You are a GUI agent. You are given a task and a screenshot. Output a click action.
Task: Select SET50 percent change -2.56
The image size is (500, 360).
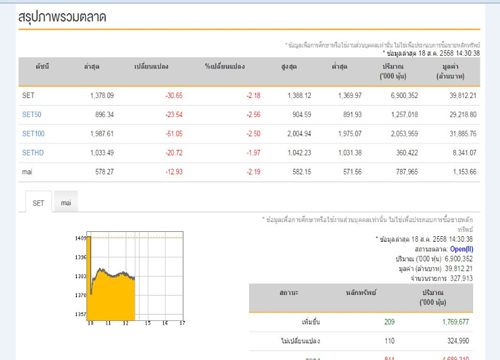coord(253,115)
